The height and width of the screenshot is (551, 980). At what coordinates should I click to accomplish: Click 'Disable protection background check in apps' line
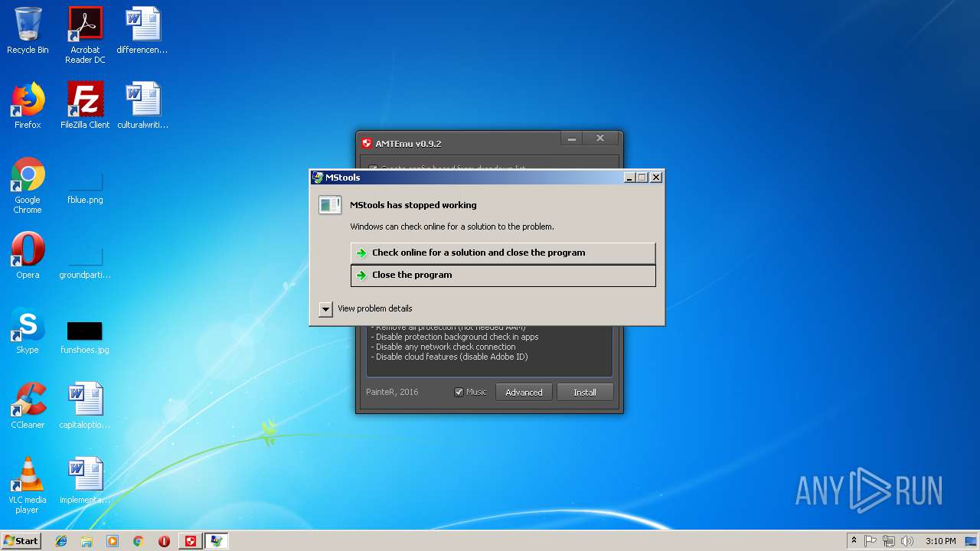click(455, 337)
